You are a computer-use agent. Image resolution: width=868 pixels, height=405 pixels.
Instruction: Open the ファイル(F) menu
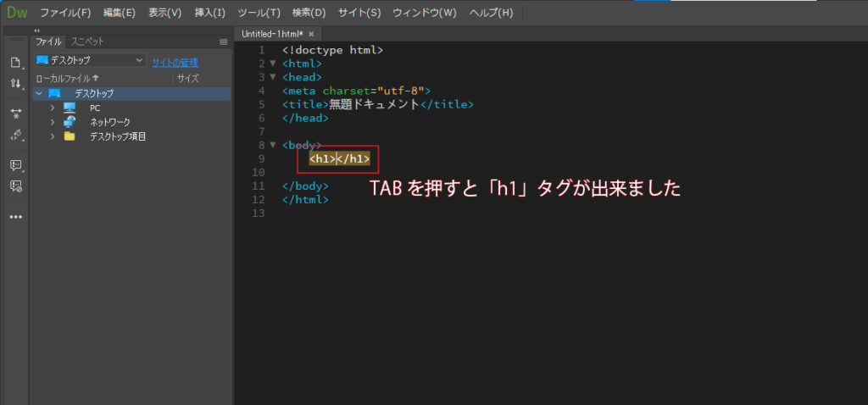pos(65,13)
